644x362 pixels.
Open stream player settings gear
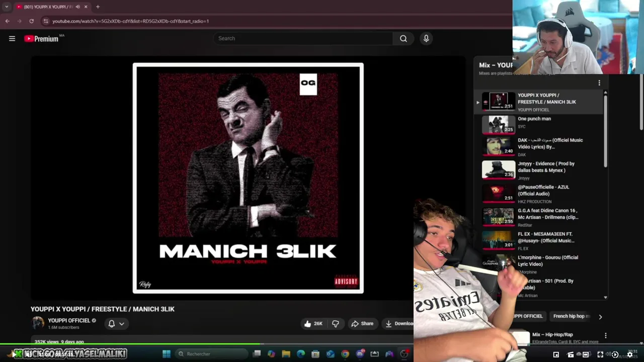629,354
